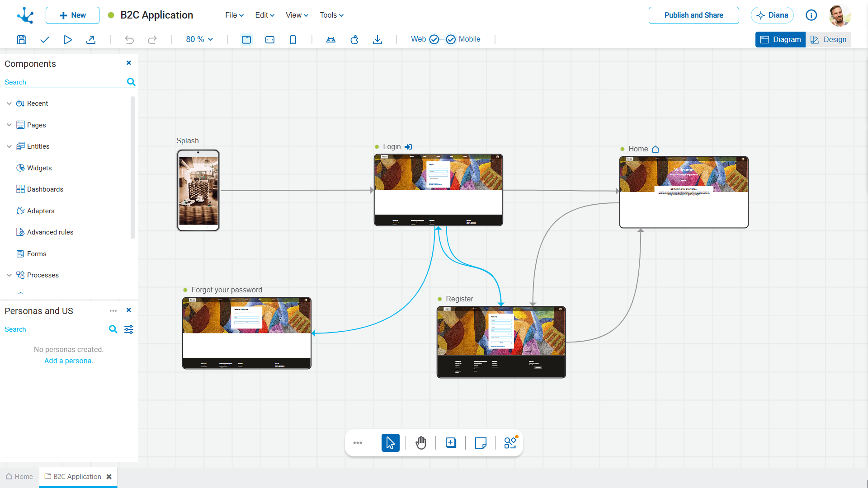The height and width of the screenshot is (488, 868).
Task: Expand the Pages section
Action: 9,125
